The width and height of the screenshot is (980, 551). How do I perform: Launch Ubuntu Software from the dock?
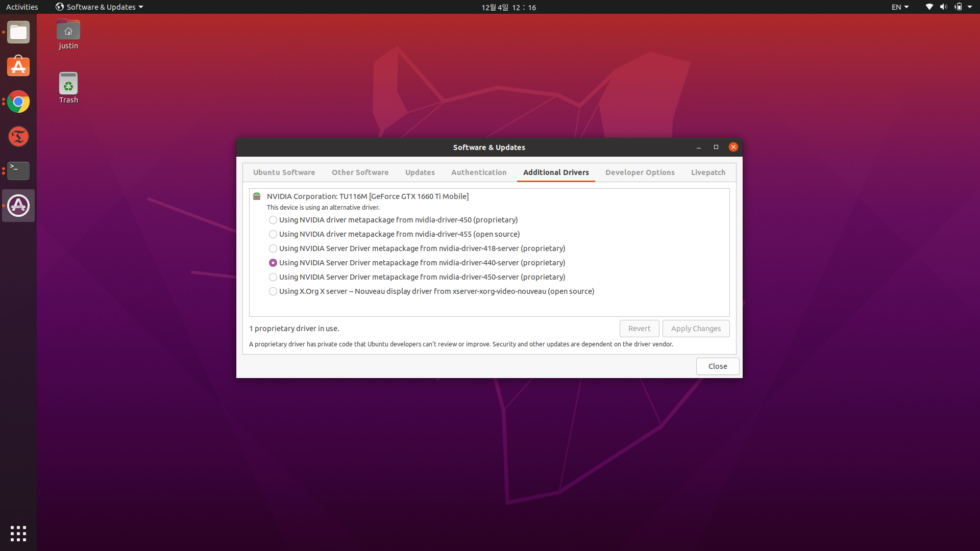coord(18,67)
